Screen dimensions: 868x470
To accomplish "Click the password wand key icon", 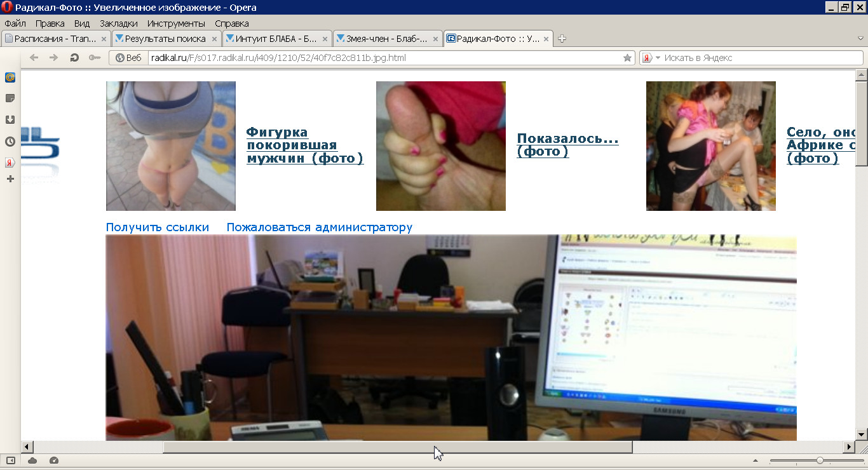I will (x=95, y=58).
